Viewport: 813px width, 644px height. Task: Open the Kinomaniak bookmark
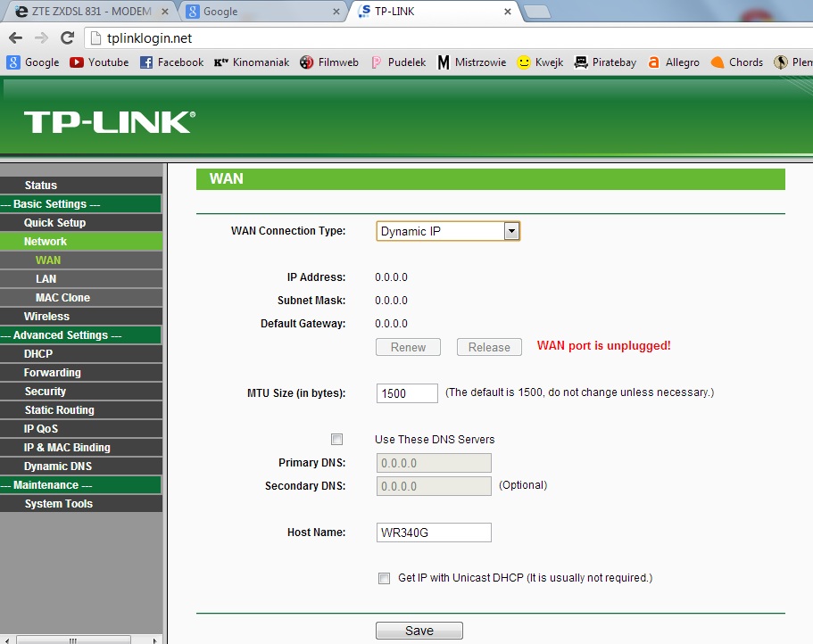coord(252,62)
